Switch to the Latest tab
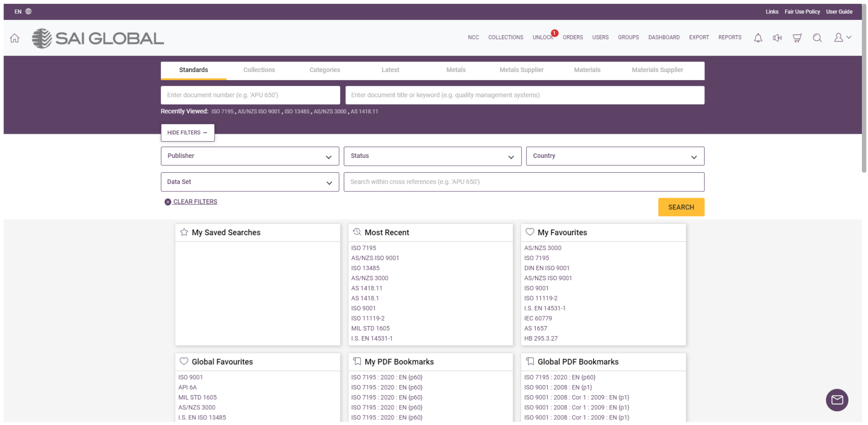Viewport: 868px width, 425px height. click(390, 70)
